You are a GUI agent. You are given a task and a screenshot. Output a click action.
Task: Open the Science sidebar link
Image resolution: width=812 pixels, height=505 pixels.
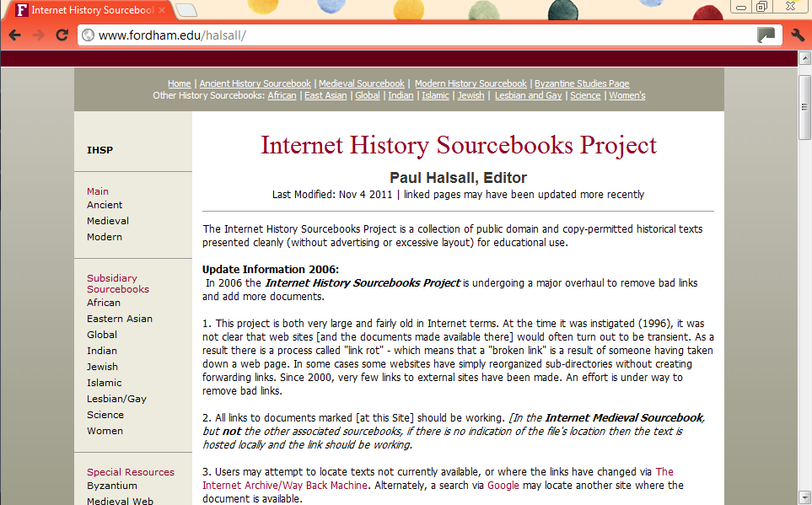[x=105, y=414]
